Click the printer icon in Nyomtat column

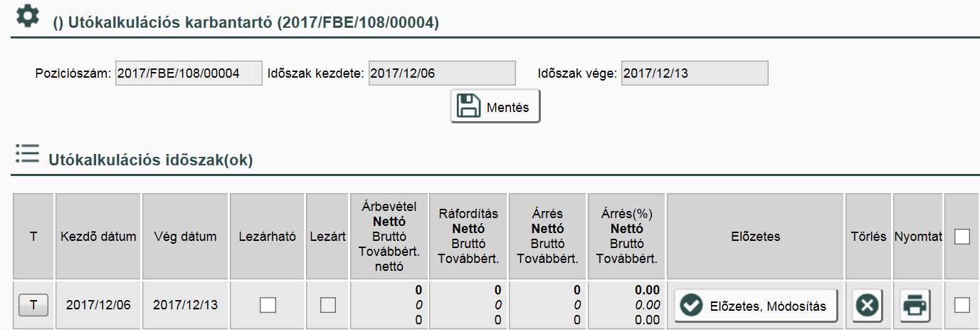(x=915, y=306)
